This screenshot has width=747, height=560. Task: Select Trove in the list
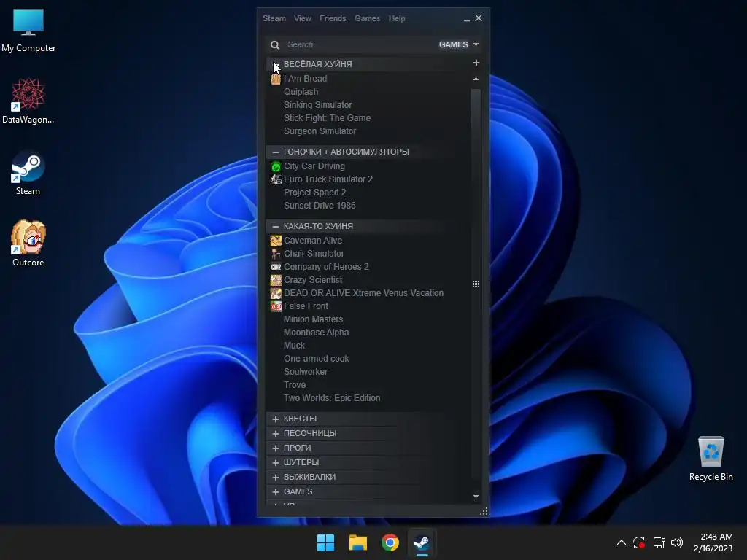pyautogui.click(x=295, y=385)
